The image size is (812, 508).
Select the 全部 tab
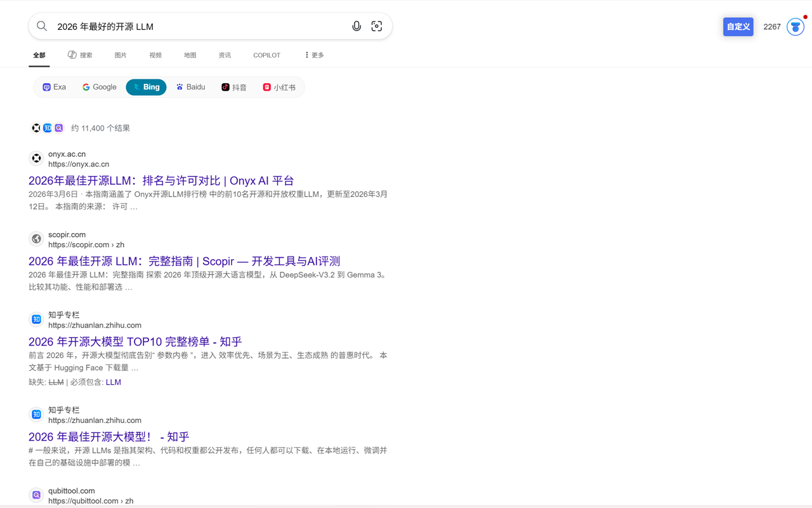pyautogui.click(x=39, y=55)
